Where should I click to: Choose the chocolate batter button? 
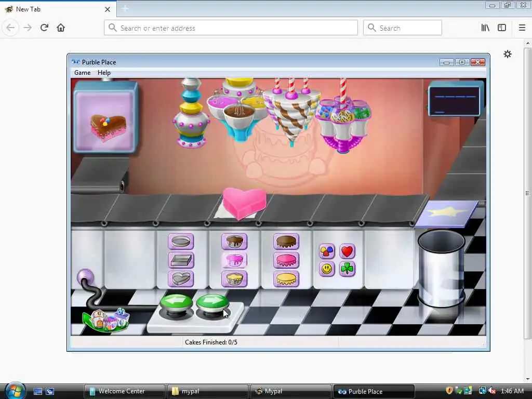coord(234,242)
